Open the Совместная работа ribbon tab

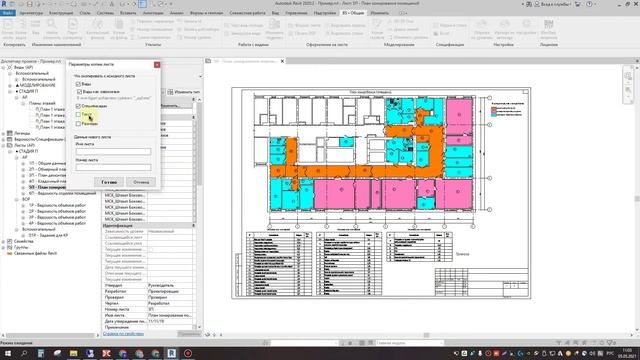(247, 13)
